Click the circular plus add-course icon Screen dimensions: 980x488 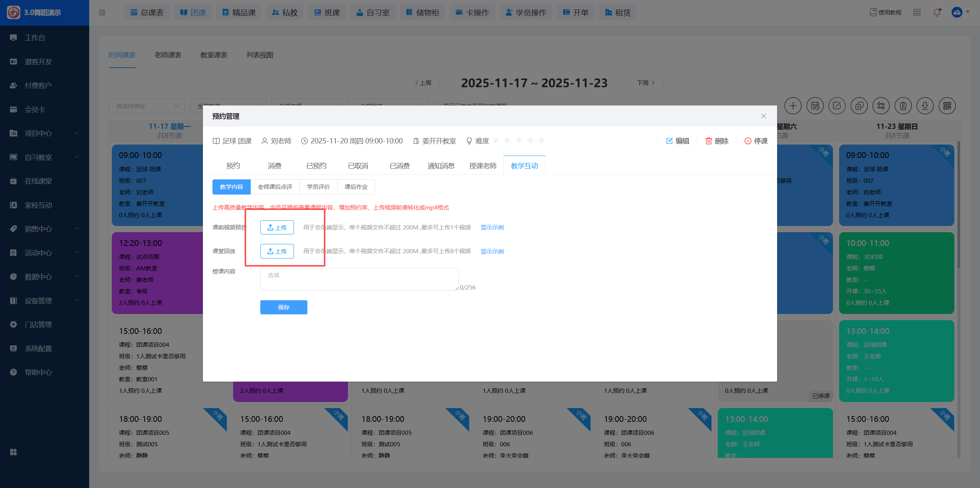click(x=793, y=106)
